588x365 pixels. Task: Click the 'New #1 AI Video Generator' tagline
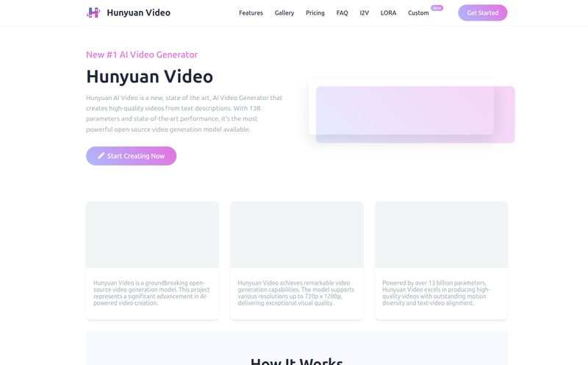(142, 55)
